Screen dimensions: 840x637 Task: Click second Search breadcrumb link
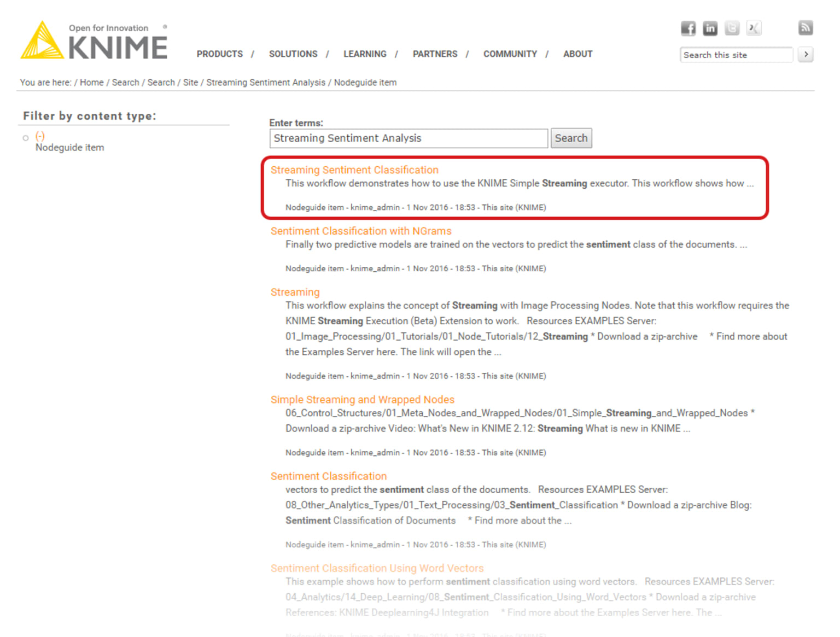[161, 83]
